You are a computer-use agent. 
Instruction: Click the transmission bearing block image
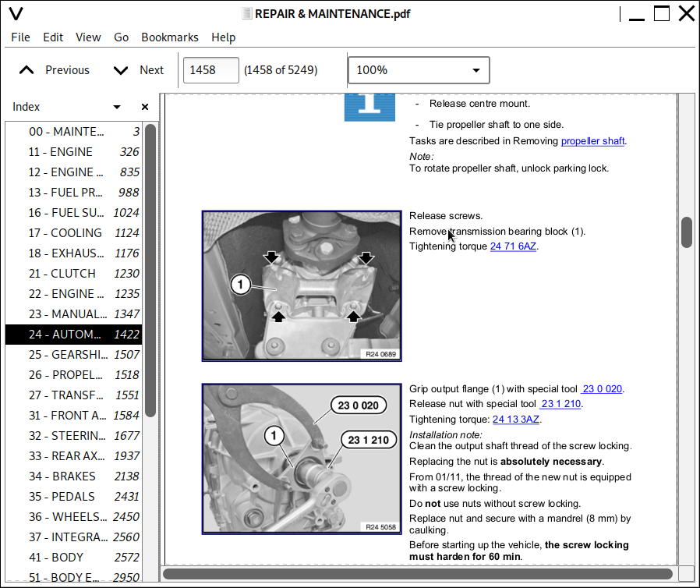click(302, 285)
